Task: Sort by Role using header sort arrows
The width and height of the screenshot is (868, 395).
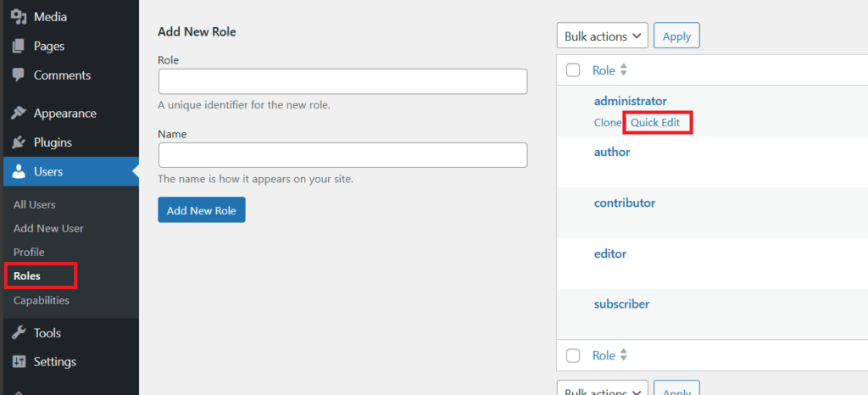Action: [624, 70]
